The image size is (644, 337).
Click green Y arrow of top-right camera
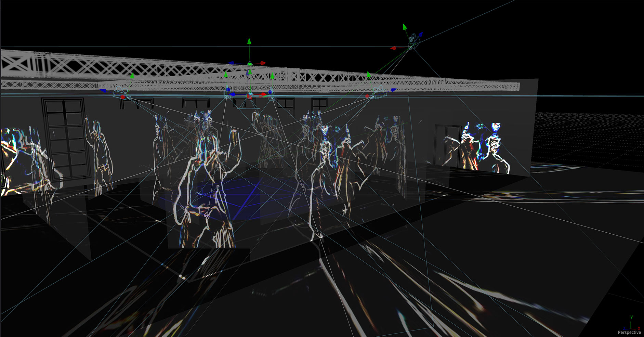[405, 27]
